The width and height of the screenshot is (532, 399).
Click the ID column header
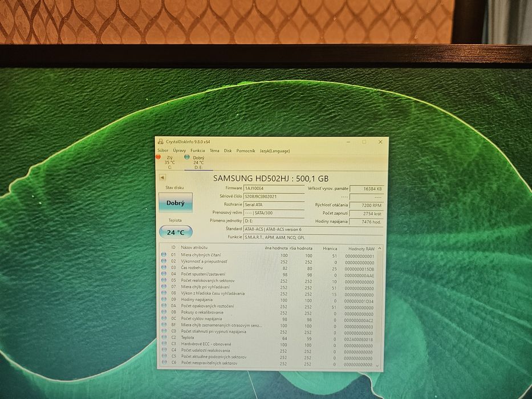[x=173, y=248]
